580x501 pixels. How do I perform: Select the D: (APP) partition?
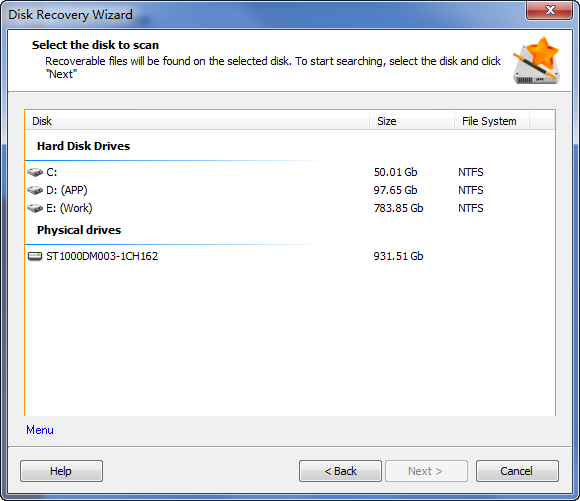[x=290, y=190]
